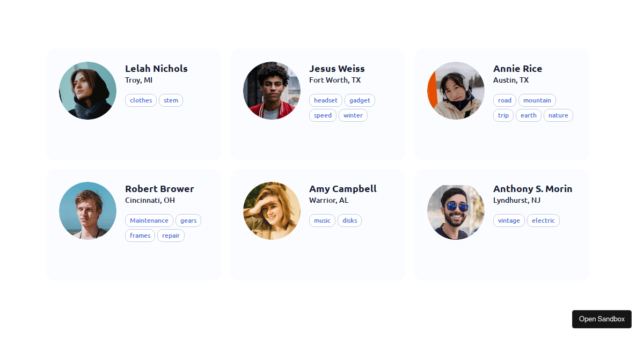Click the 'vintage' tag

(x=509, y=221)
